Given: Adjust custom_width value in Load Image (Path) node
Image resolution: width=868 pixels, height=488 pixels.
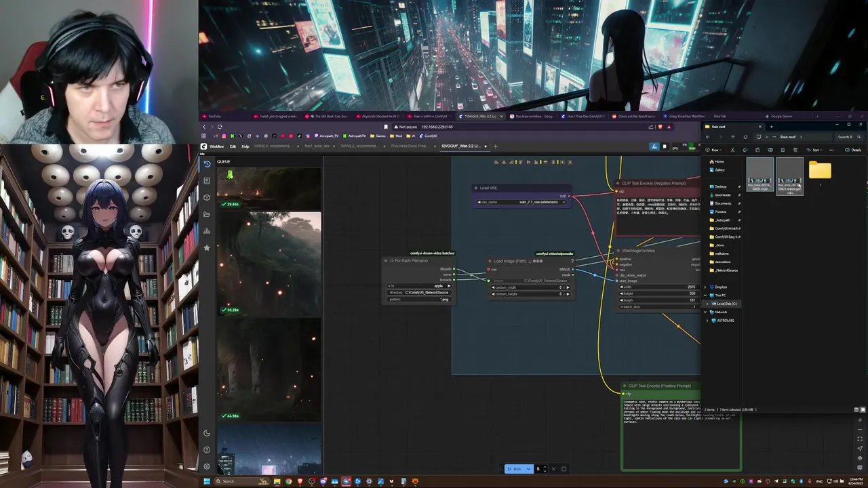Looking at the screenshot, I should point(530,287).
